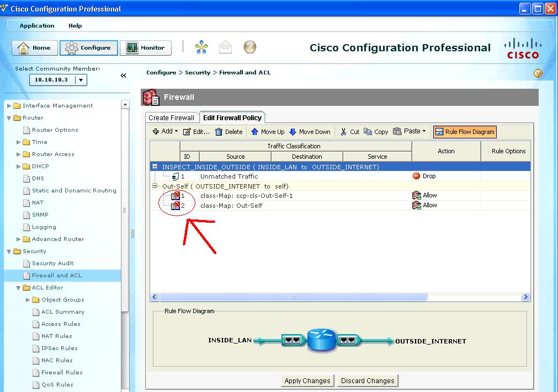Click Allow icon on class-Map Out-Self row
The width and height of the screenshot is (558, 392).
coord(416,205)
